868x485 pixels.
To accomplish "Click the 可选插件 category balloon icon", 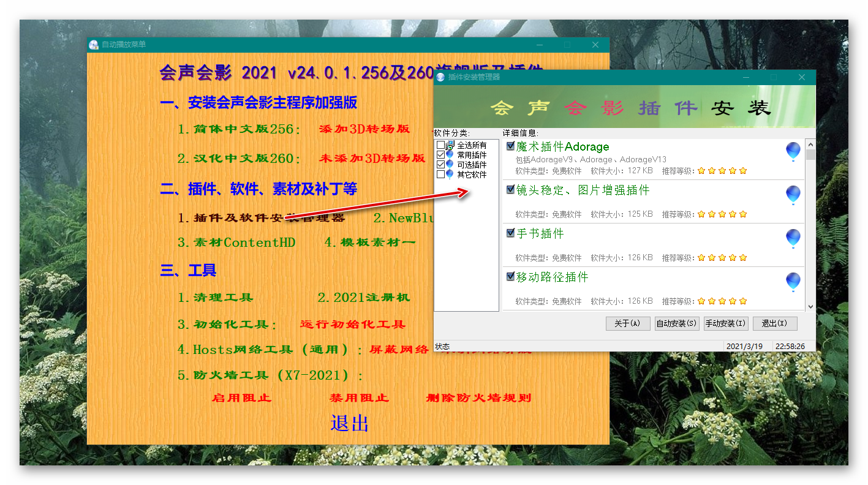I will (x=450, y=165).
